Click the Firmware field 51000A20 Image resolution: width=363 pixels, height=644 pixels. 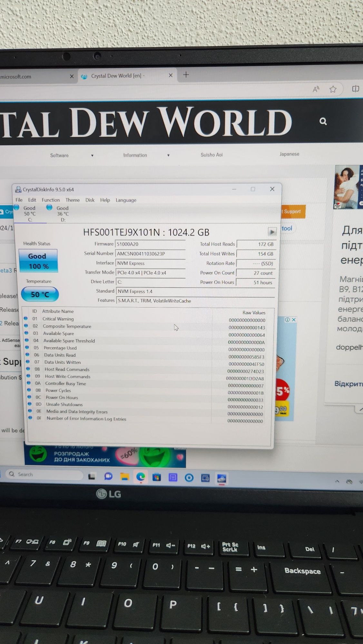[150, 244]
